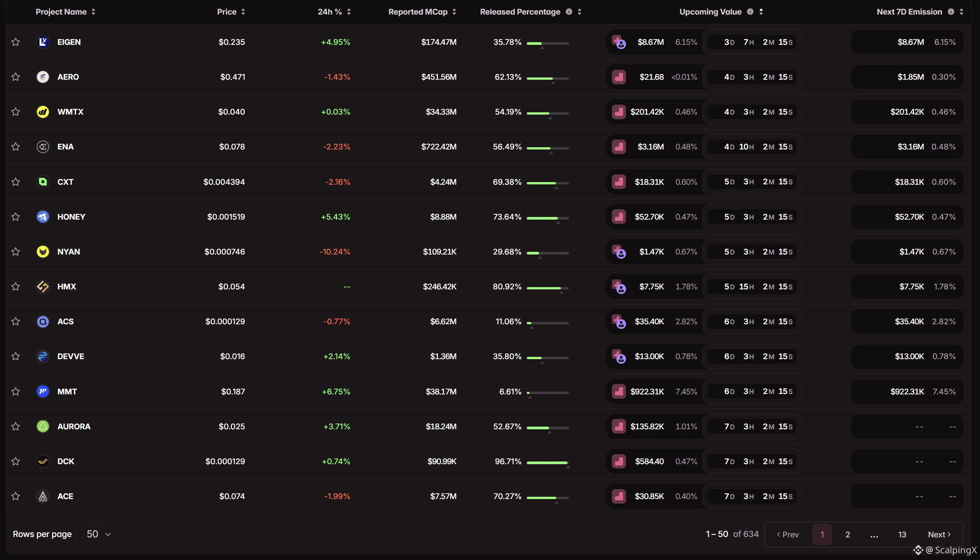Click NYAN's -10.24% change
980x560 pixels.
(x=335, y=251)
